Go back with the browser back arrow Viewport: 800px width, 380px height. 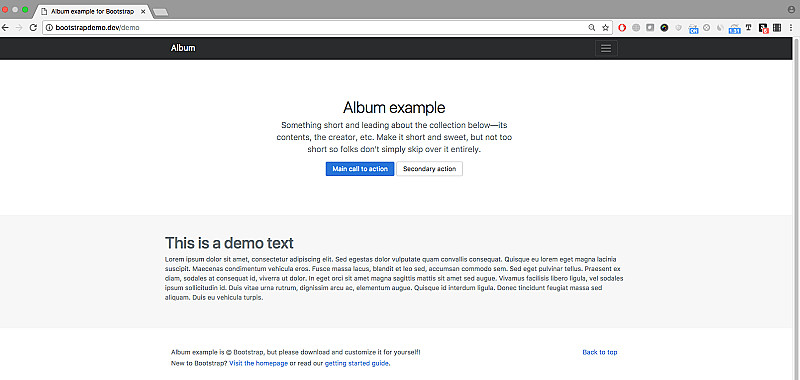[x=6, y=28]
